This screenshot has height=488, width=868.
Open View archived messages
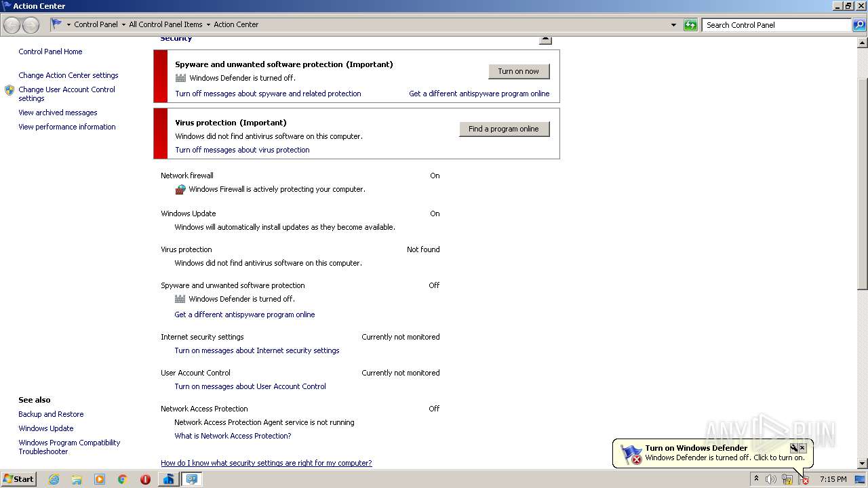[58, 113]
